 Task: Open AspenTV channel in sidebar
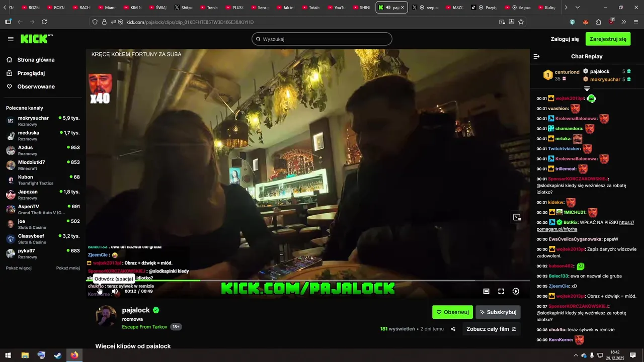coord(43,210)
